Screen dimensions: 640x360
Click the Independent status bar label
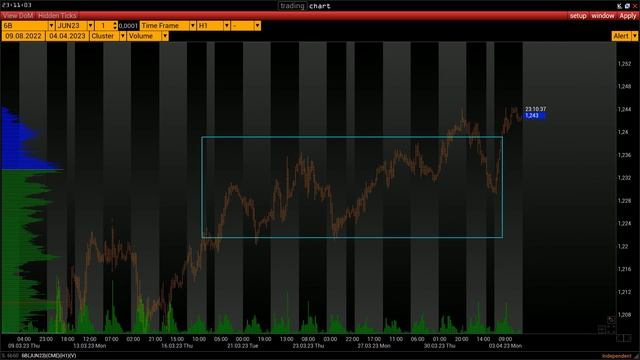[616, 356]
